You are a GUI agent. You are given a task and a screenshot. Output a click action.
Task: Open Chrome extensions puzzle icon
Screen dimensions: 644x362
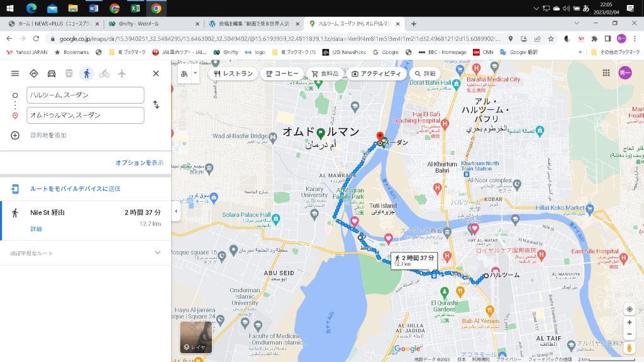click(594, 38)
